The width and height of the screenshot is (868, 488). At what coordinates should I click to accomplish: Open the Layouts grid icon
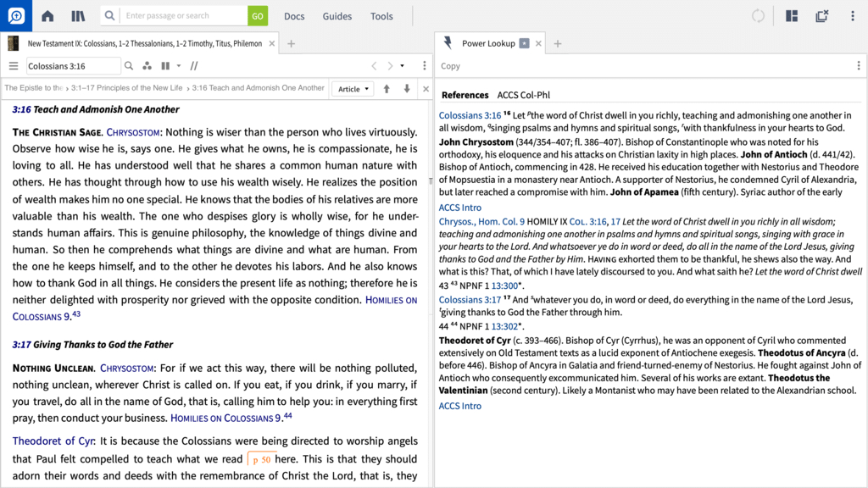pos(792,16)
